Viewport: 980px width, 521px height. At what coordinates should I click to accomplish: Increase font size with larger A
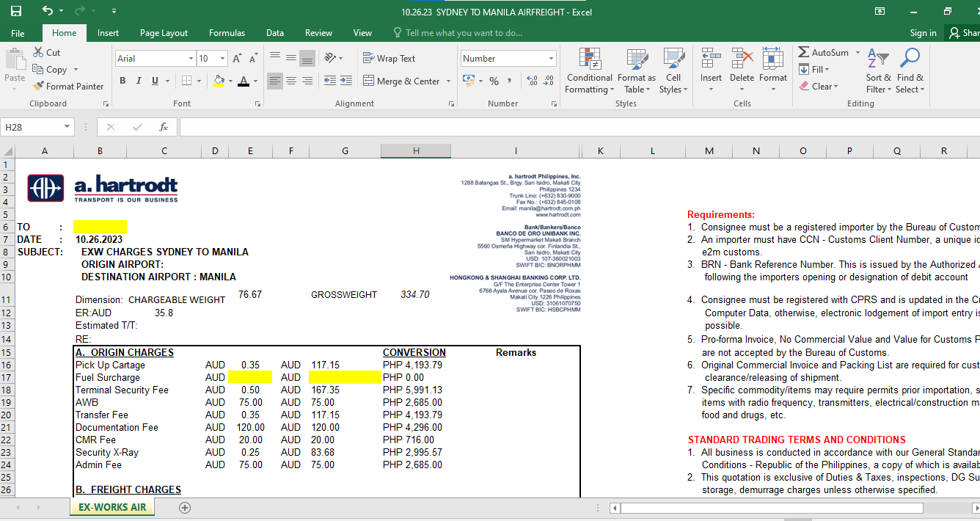(x=238, y=59)
